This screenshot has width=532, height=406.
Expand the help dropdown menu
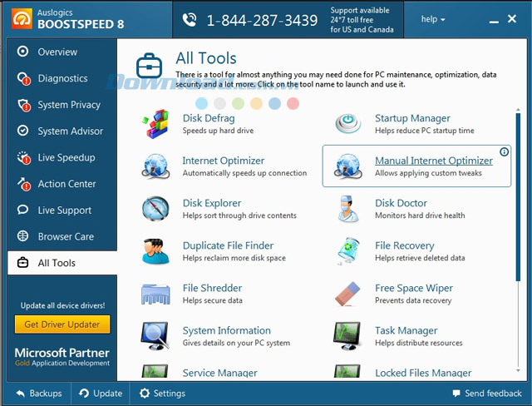(x=433, y=19)
